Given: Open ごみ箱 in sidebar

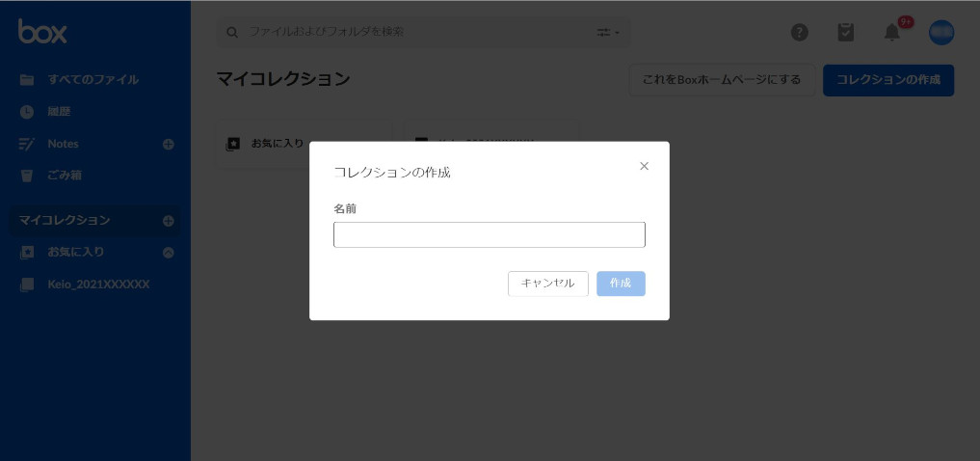Looking at the screenshot, I should pyautogui.click(x=65, y=176).
